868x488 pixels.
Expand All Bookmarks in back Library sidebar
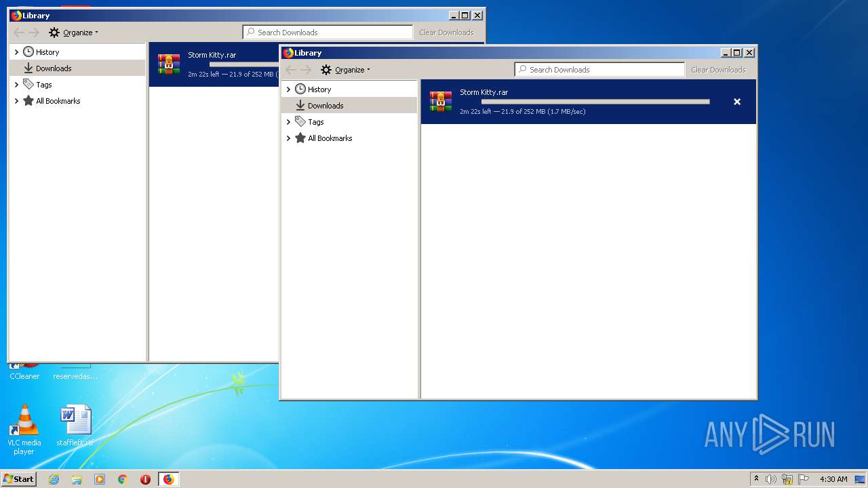point(16,101)
